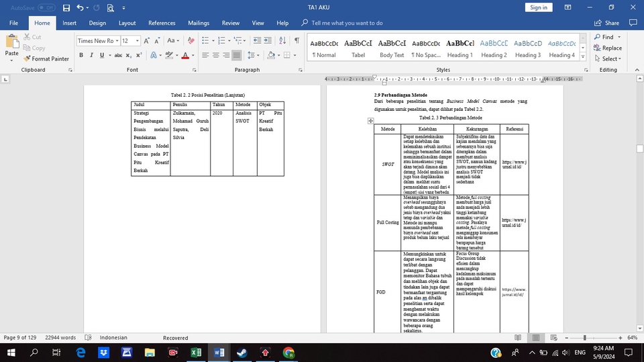
Task: Increase font size with Grow Font
Action: coord(147,41)
